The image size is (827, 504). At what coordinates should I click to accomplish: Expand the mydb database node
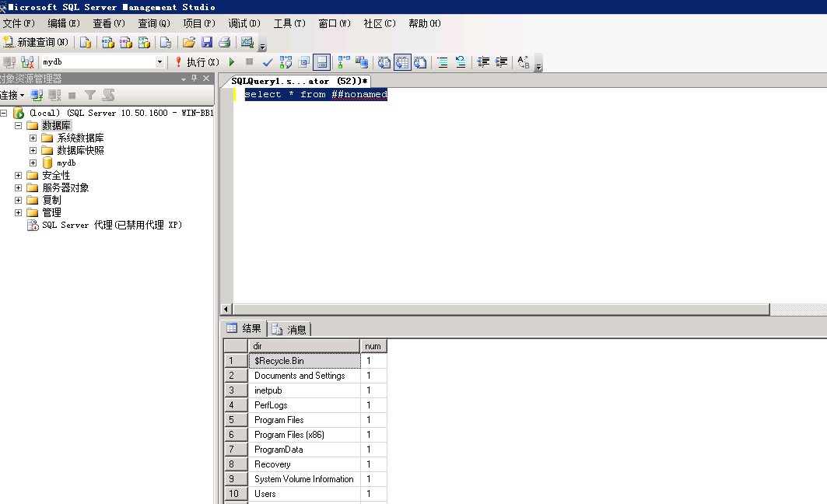click(x=33, y=163)
